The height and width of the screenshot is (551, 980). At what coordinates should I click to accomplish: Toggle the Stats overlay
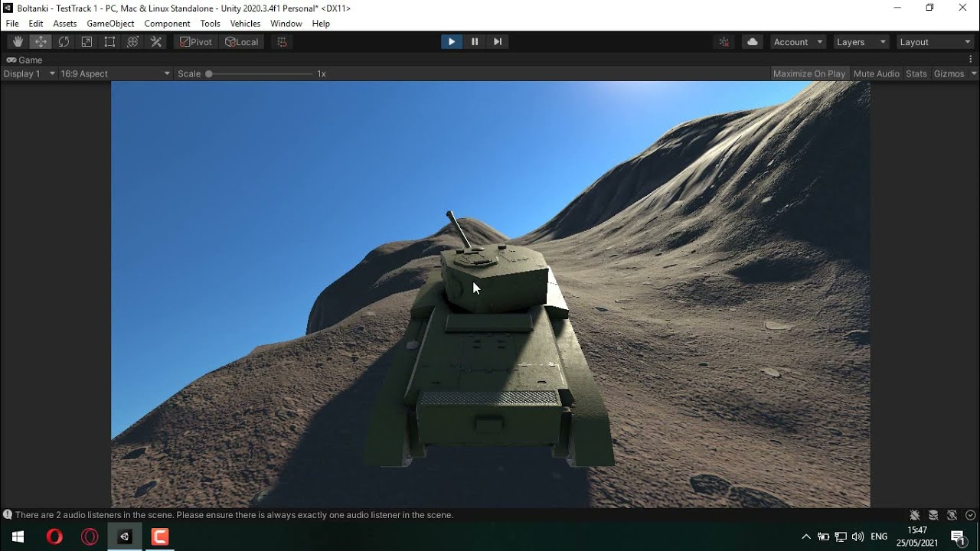pyautogui.click(x=916, y=73)
